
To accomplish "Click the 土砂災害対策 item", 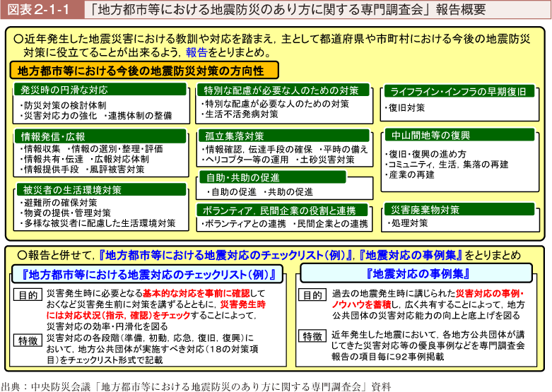I will pyautogui.click(x=325, y=160).
